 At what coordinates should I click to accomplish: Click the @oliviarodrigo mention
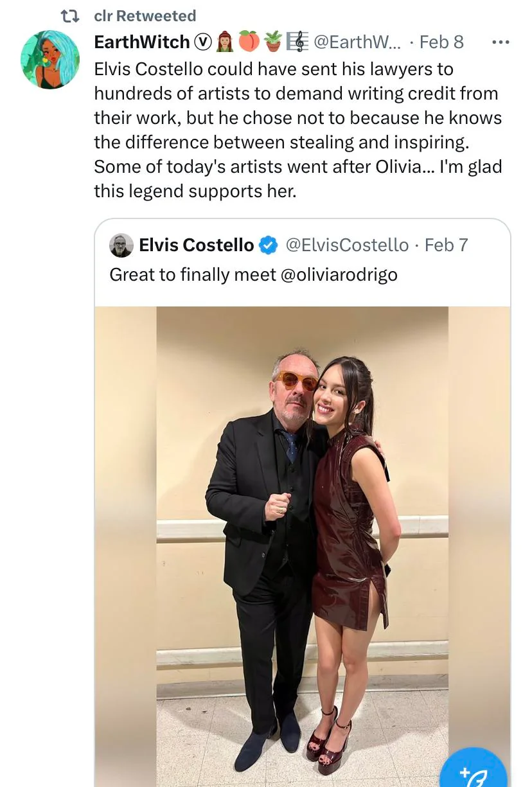(339, 275)
